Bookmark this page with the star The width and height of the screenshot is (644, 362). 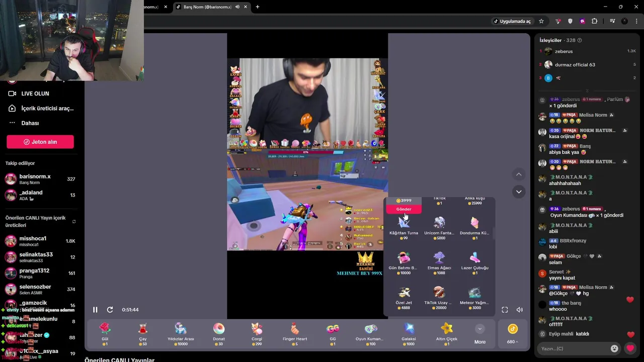pyautogui.click(x=541, y=21)
